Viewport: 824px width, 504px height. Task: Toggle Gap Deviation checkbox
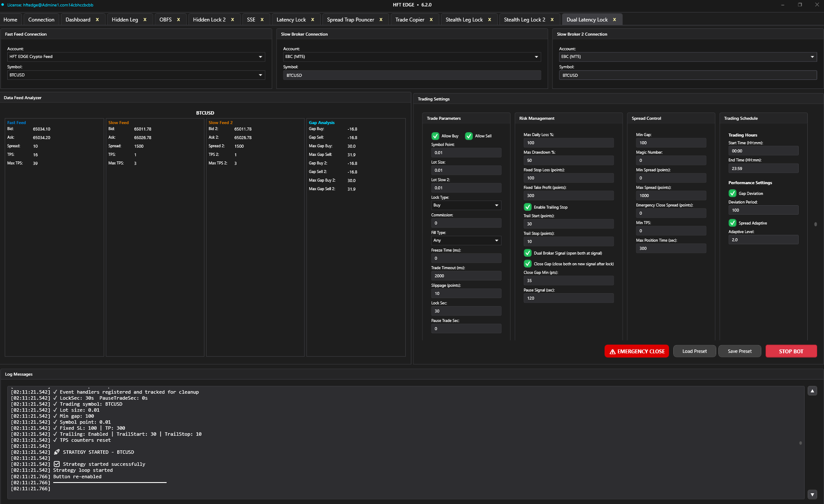[x=732, y=194]
